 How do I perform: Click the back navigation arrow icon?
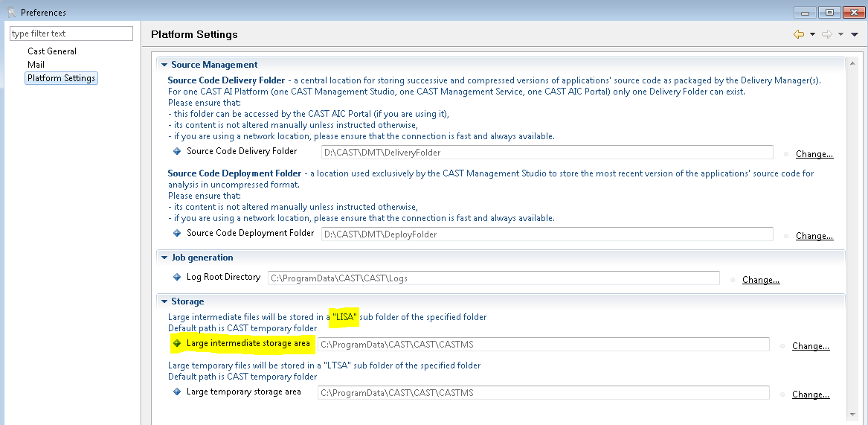click(x=799, y=34)
